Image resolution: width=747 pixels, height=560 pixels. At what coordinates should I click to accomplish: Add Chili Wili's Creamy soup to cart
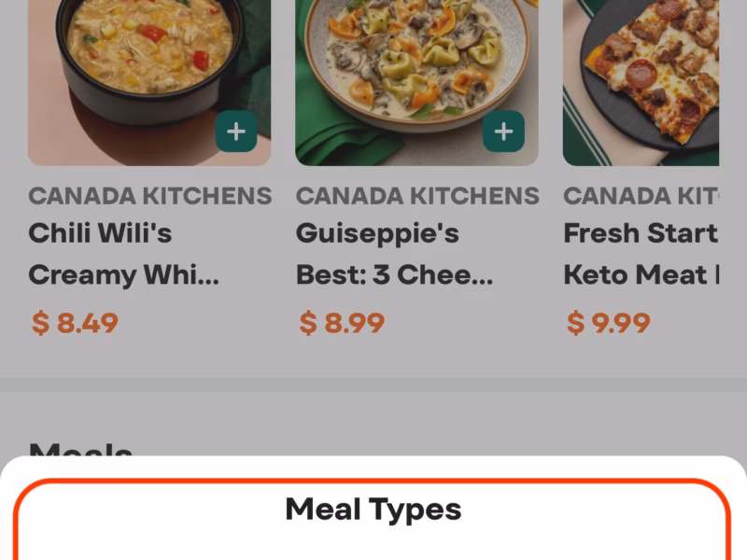click(236, 132)
